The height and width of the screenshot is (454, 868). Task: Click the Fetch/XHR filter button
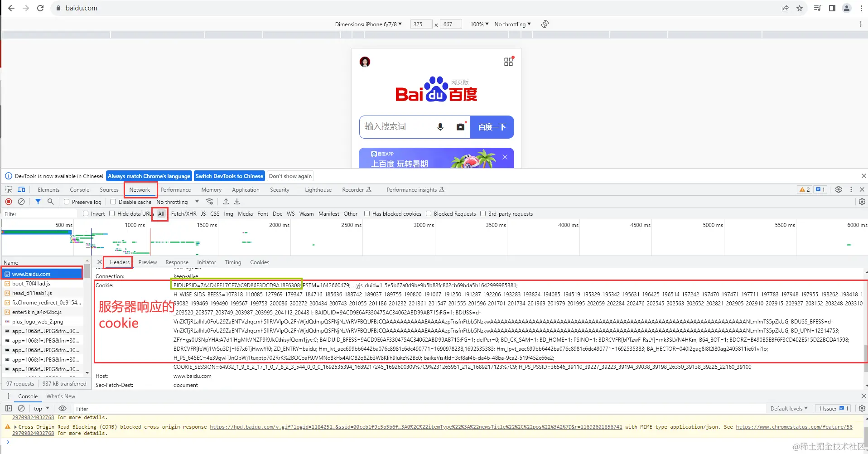click(x=183, y=213)
